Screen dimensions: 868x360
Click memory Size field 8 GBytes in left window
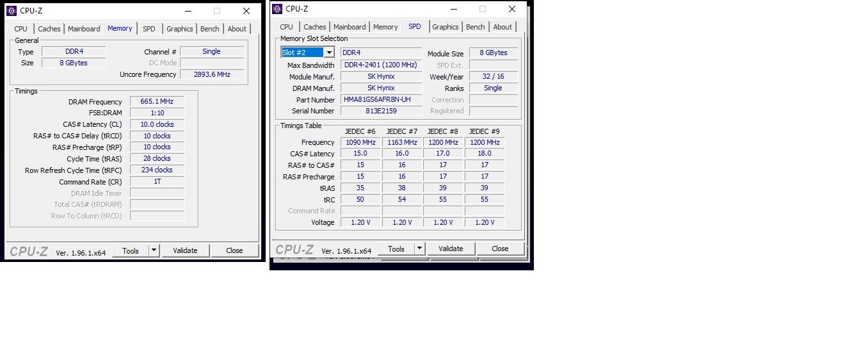tap(74, 63)
